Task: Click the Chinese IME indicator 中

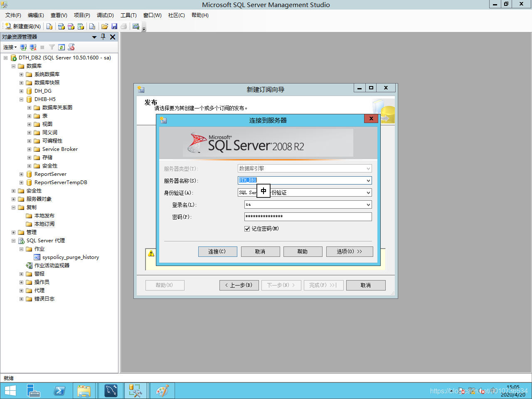Action: 264,191
